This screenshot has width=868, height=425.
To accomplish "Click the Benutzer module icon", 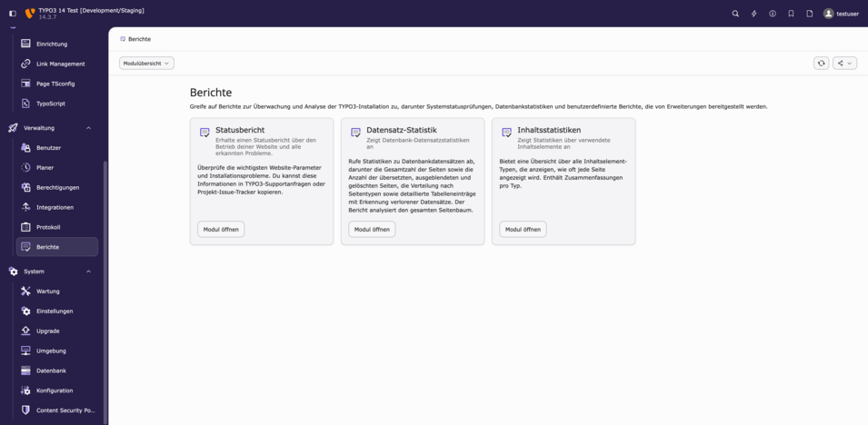I will [x=25, y=148].
